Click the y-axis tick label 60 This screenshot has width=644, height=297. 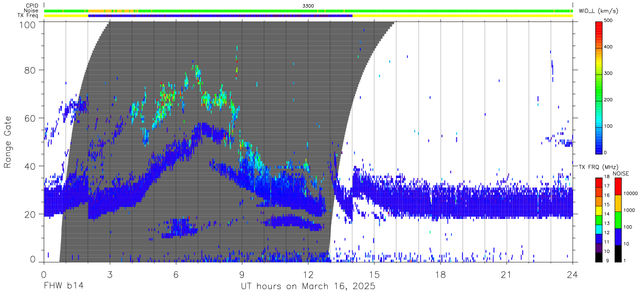click(30, 118)
